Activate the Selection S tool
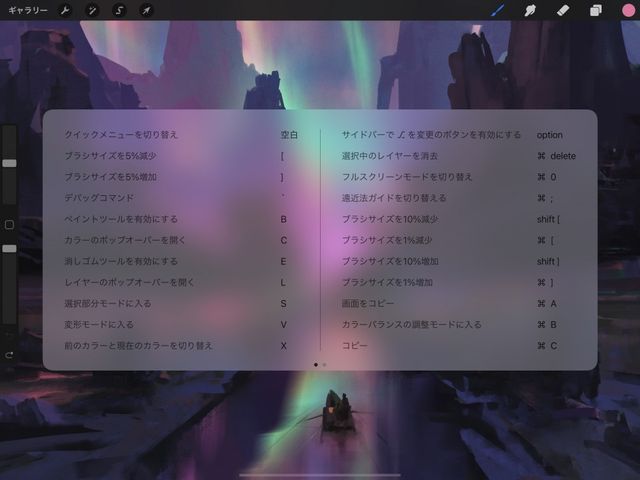The width and height of the screenshot is (640, 480). tap(119, 10)
